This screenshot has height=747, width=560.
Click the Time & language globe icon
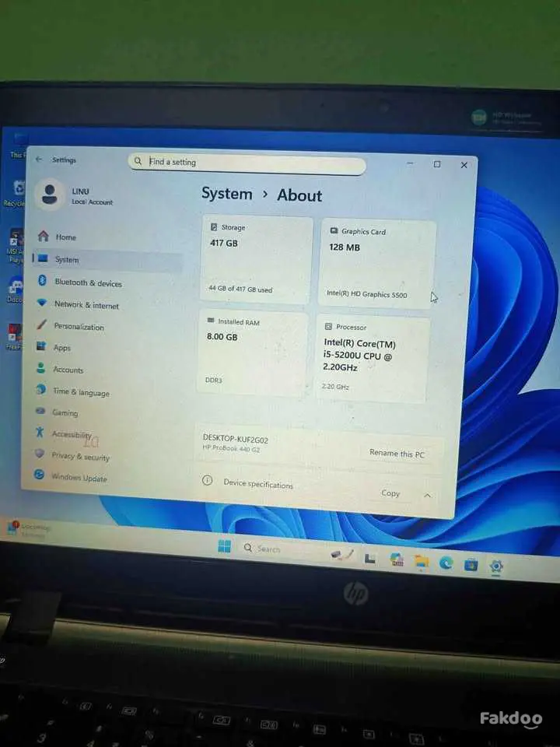41,389
